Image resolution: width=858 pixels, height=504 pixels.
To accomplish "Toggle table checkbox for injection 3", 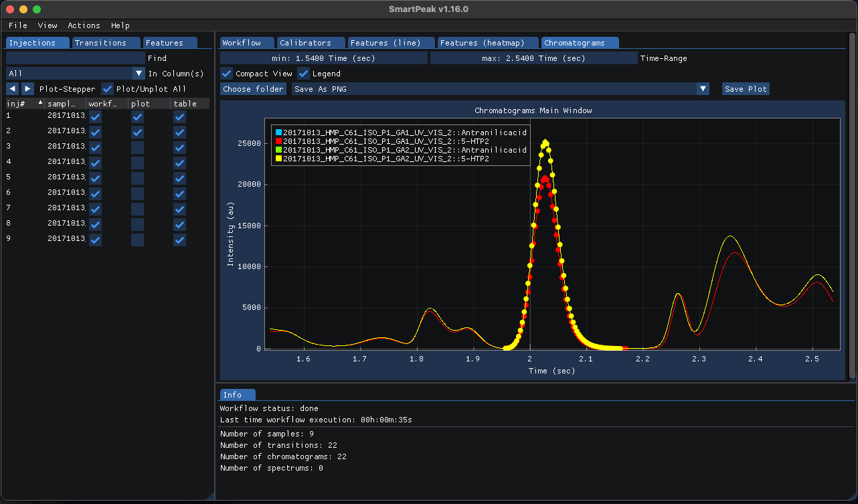I will (x=179, y=147).
